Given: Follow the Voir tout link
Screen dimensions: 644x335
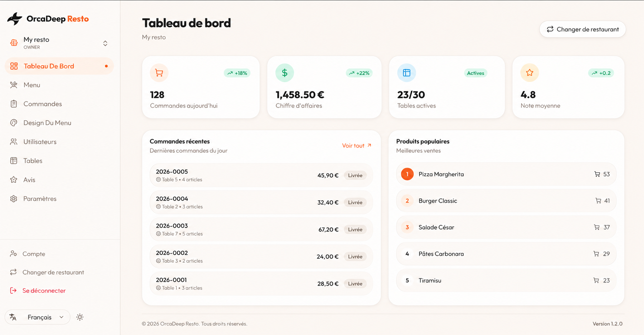Looking at the screenshot, I should point(357,146).
